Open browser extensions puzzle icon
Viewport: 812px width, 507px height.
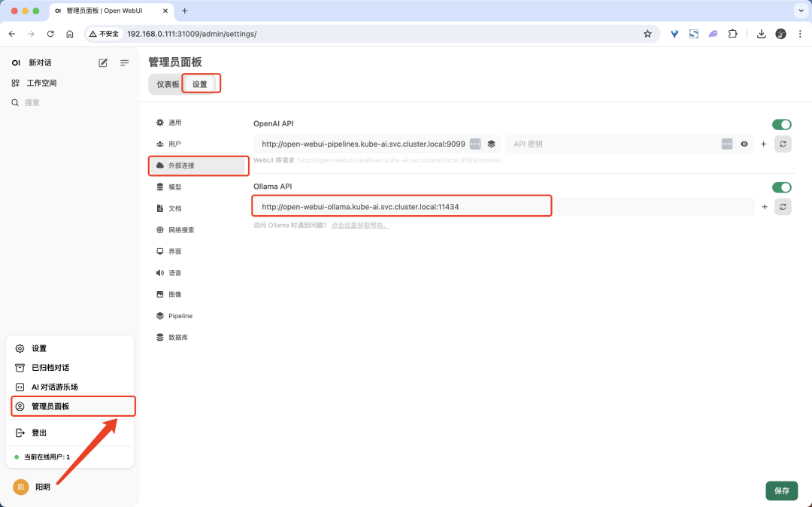tap(732, 34)
